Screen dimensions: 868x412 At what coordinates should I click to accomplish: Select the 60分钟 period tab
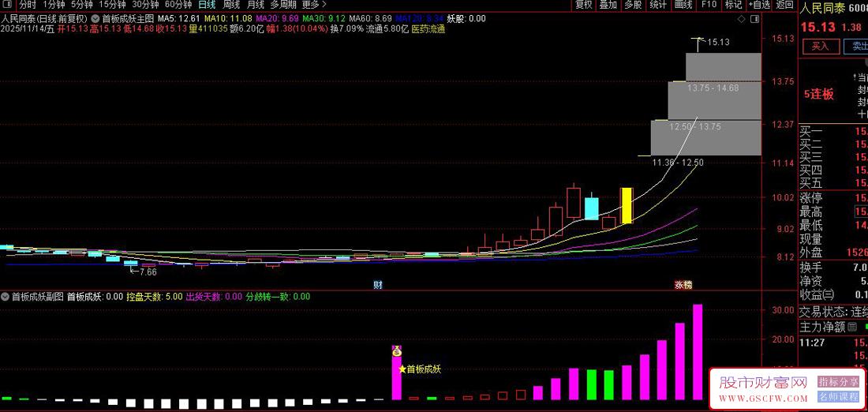(x=178, y=5)
